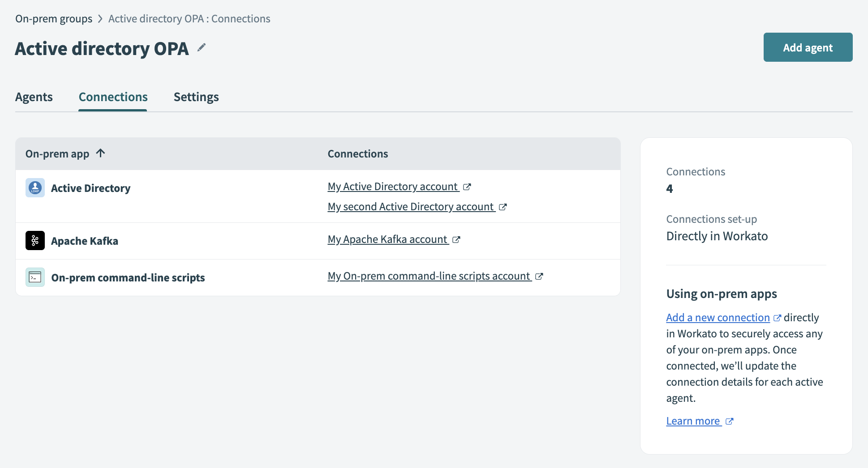Click the Apache Kafka app icon
Screen dimensions: 868x468
[x=34, y=241]
